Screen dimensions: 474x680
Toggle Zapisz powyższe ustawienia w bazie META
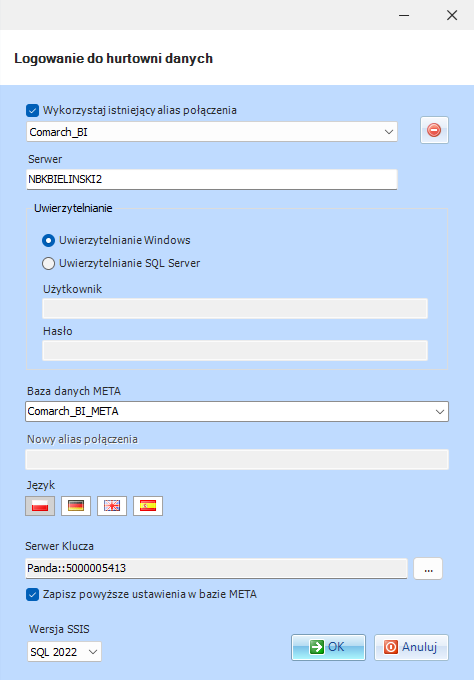pos(33,594)
